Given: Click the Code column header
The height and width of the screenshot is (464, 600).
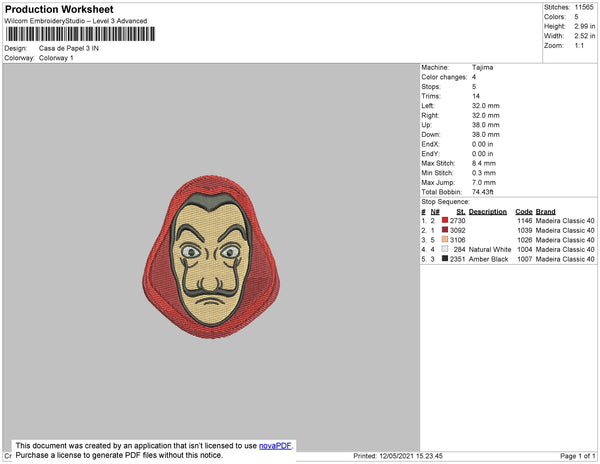Looking at the screenshot, I should (x=524, y=212).
